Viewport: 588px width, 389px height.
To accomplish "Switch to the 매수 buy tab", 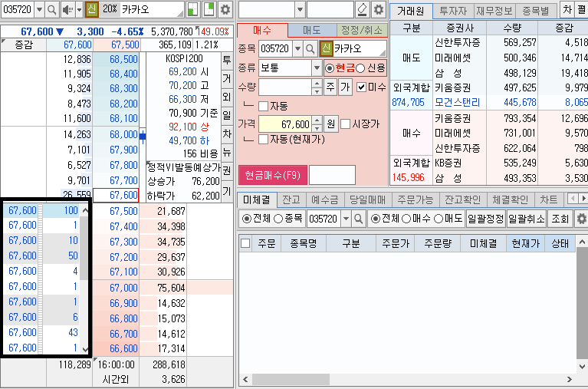I will (262, 30).
